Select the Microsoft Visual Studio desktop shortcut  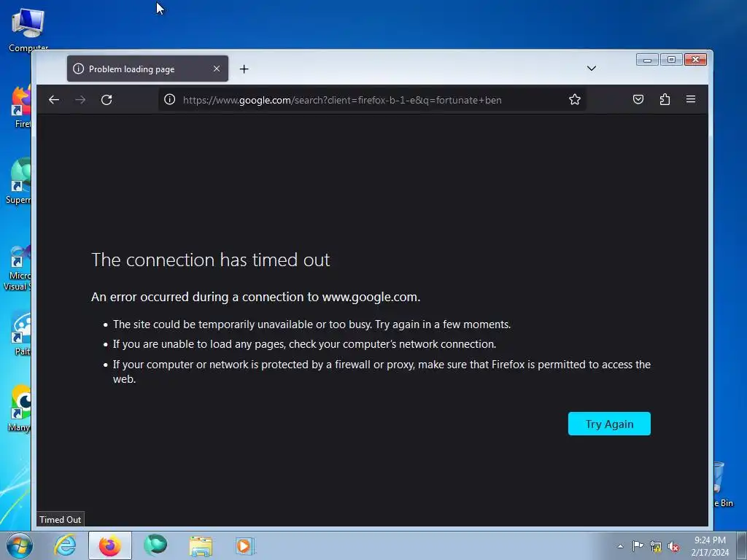coord(18,268)
